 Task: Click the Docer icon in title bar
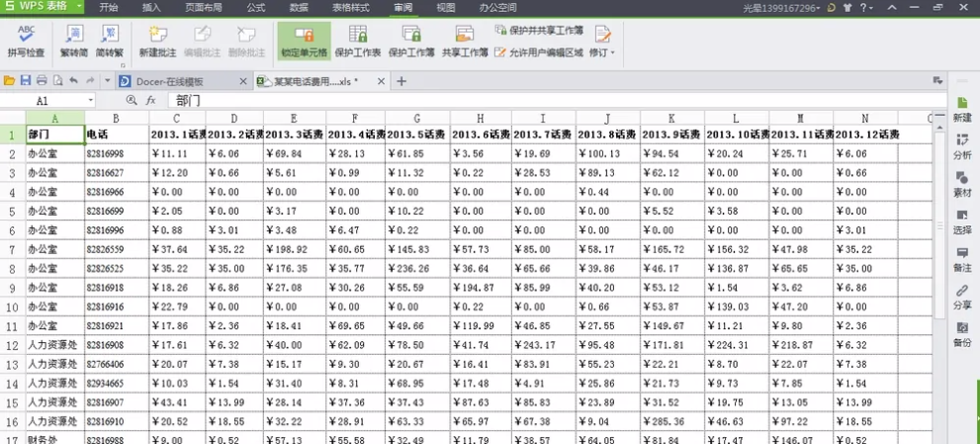point(831,8)
